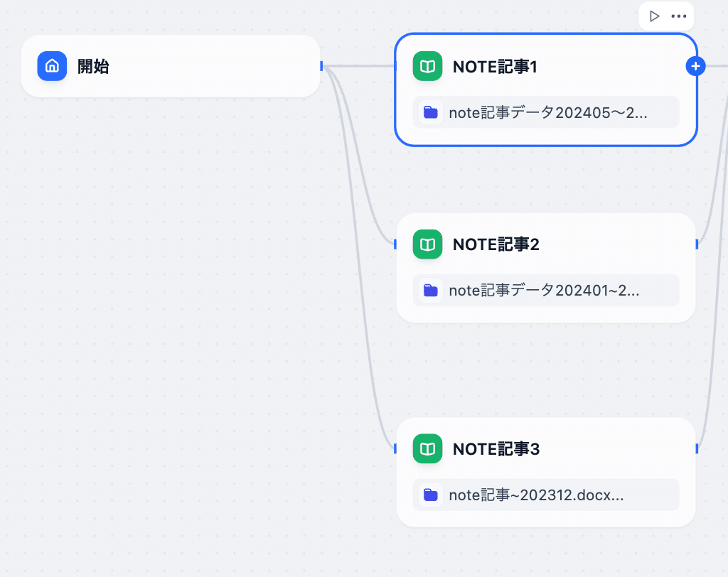
Task: Open the note記事データ202401 knowledge entry
Action: coord(544,290)
